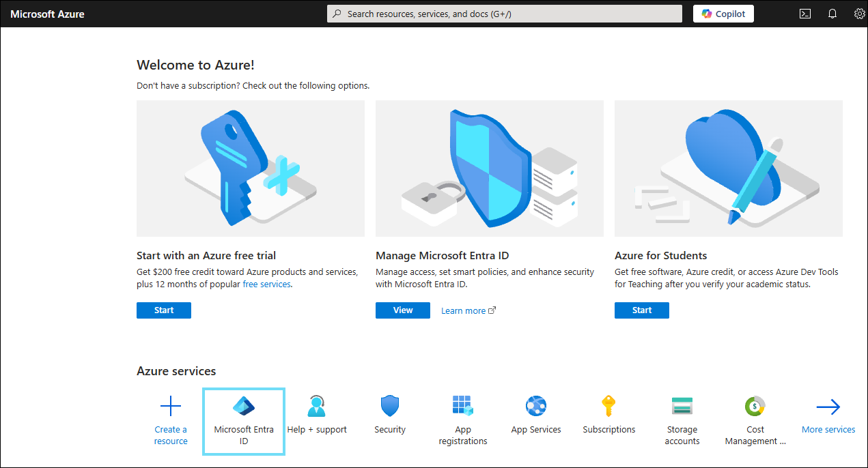This screenshot has width=868, height=468.
Task: Learn more about Microsoft Entra ID
Action: [464, 310]
